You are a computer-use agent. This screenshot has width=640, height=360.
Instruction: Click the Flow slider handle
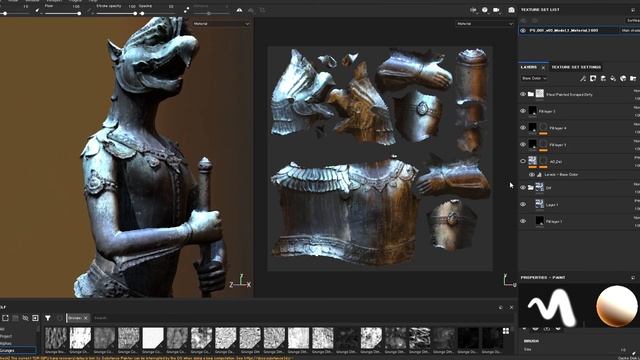pyautogui.click(x=79, y=13)
